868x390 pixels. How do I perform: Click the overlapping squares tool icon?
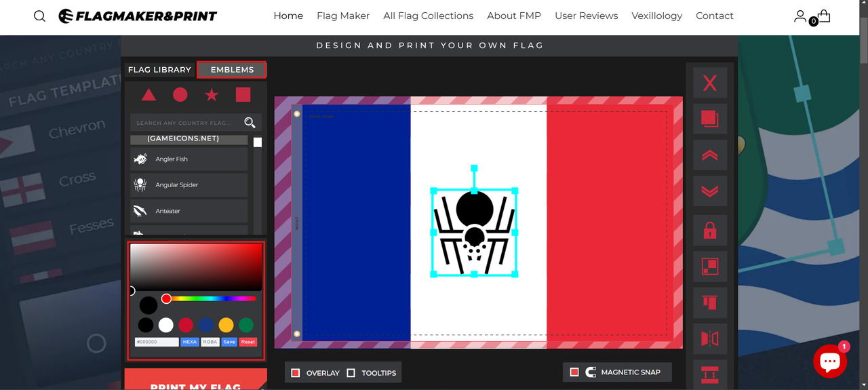[x=710, y=267]
